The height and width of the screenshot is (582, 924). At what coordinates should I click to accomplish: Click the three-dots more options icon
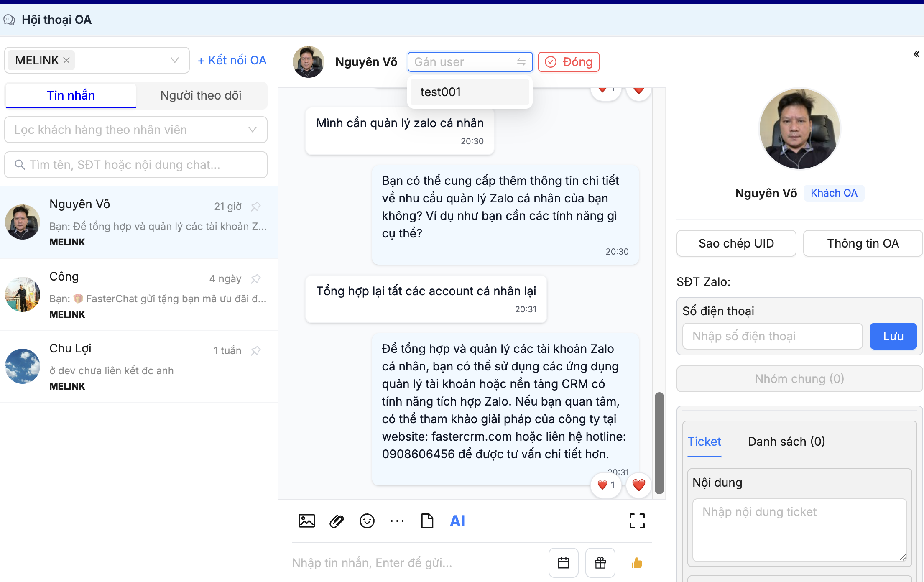click(397, 521)
